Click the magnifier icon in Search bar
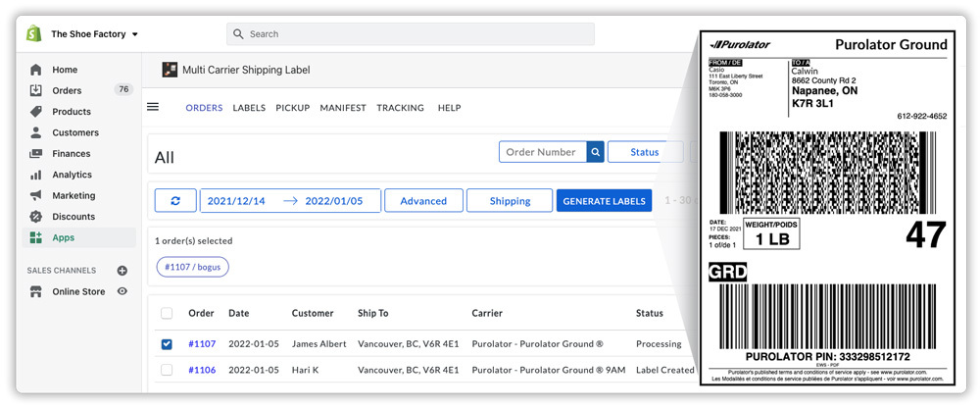The width and height of the screenshot is (980, 409). 238,33
